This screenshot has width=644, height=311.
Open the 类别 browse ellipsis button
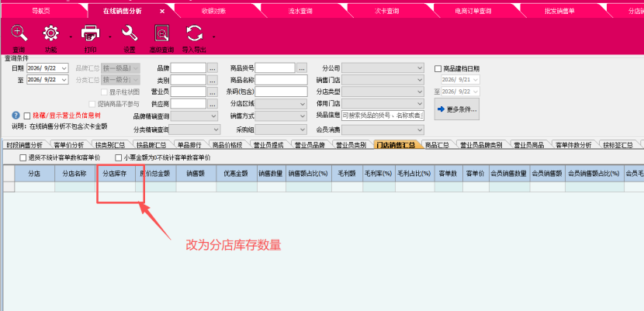tap(212, 80)
